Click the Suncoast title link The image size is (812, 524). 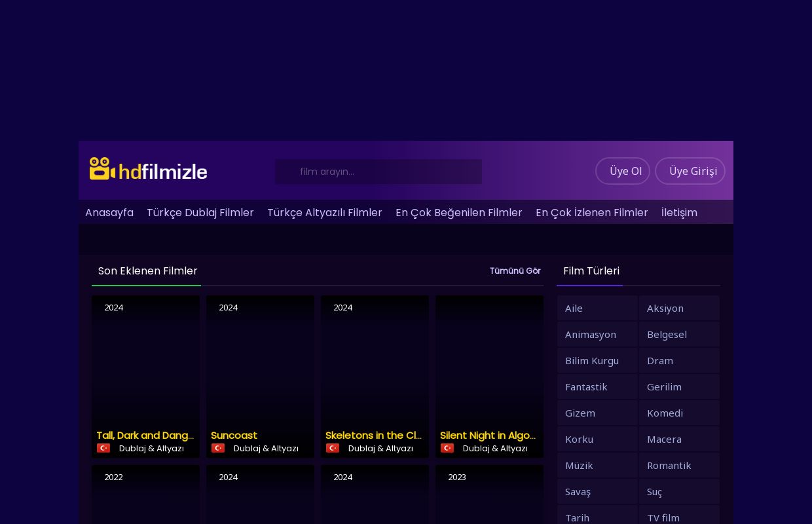coord(234,436)
